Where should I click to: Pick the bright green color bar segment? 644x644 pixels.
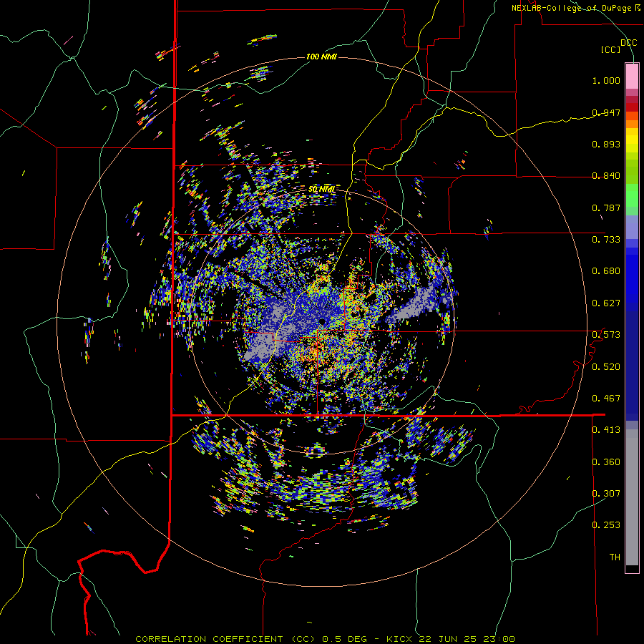(632, 195)
